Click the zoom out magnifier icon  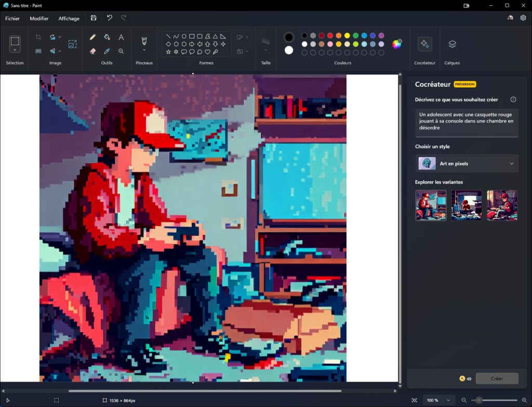(x=464, y=400)
